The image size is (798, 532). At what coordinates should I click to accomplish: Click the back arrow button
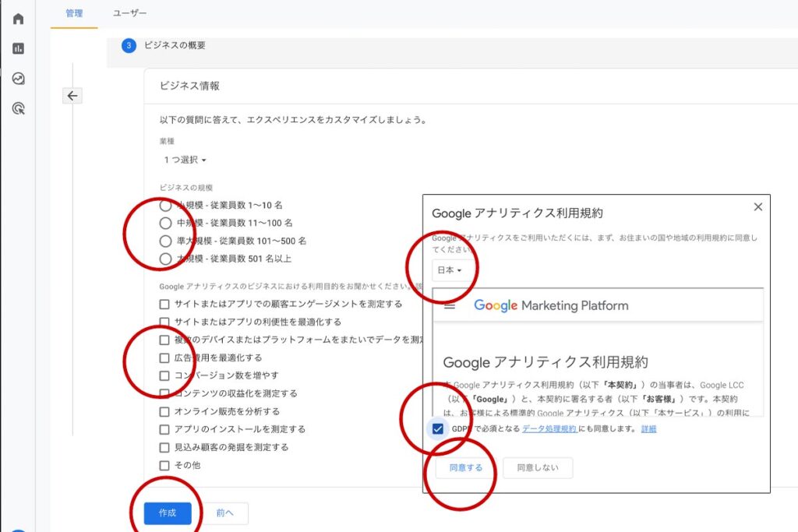coord(72,96)
